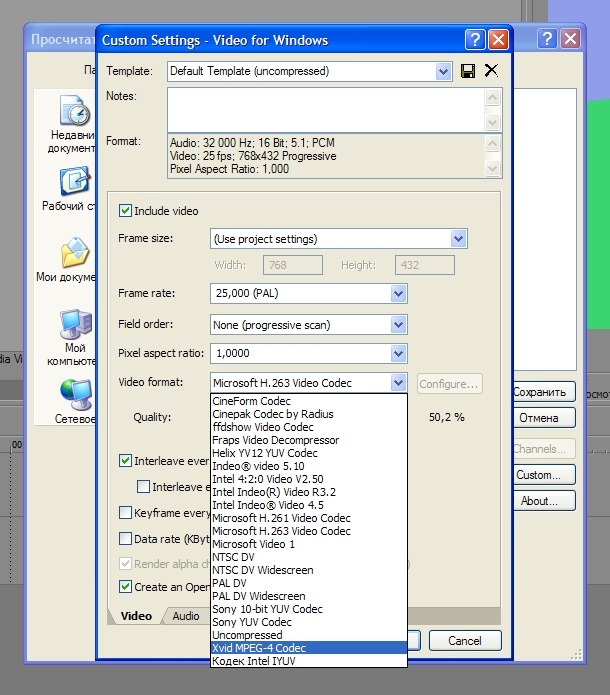Open the Сетевое network places icon
610x695 pixels.
coord(76,394)
